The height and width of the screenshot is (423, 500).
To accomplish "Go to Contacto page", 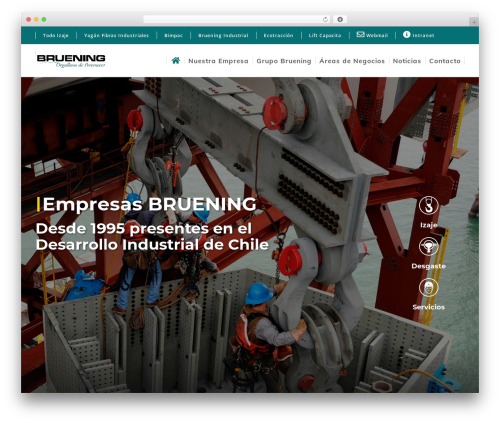I will tap(445, 61).
